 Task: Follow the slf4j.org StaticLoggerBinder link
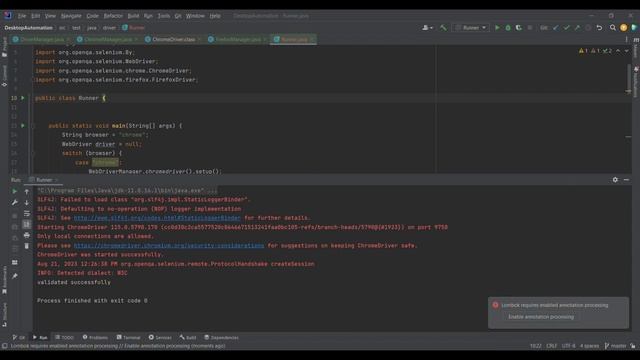pyautogui.click(x=157, y=218)
